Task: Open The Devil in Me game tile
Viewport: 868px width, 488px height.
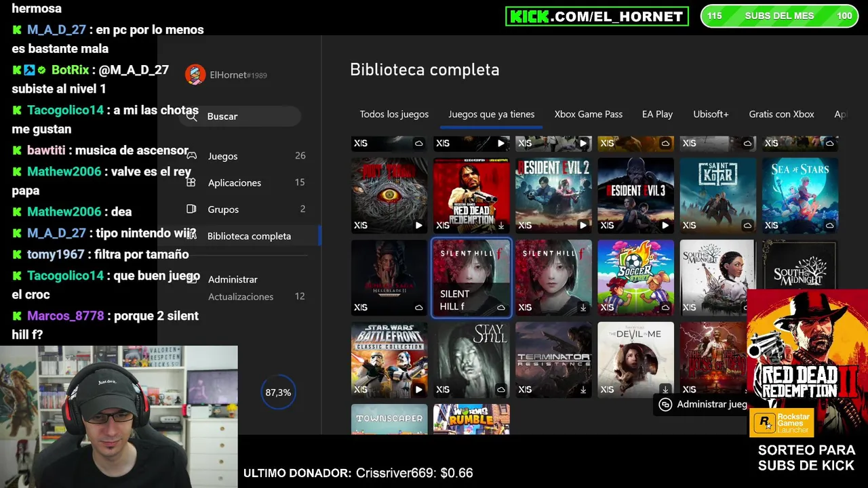Action: [635, 360]
